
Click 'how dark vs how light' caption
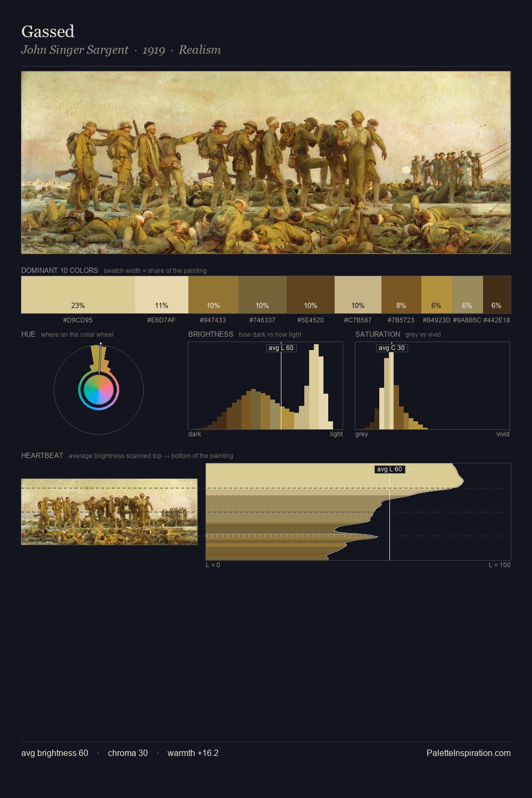pyautogui.click(x=270, y=335)
